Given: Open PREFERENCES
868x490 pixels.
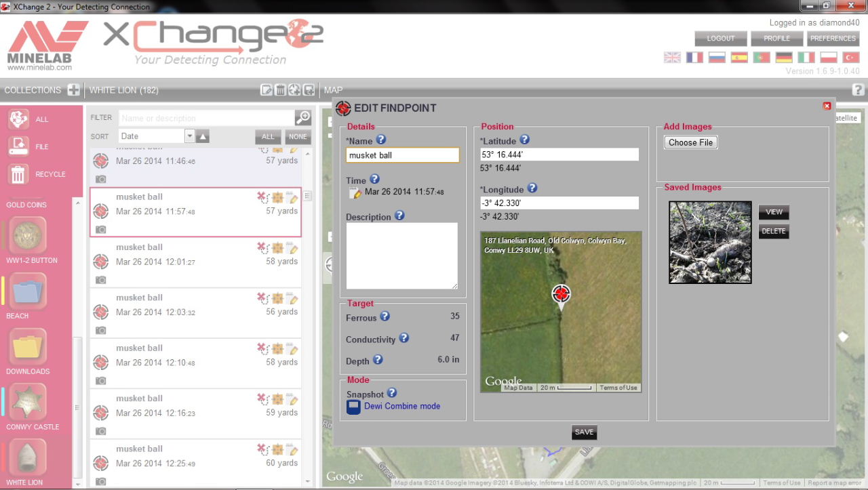Looking at the screenshot, I should pos(833,39).
